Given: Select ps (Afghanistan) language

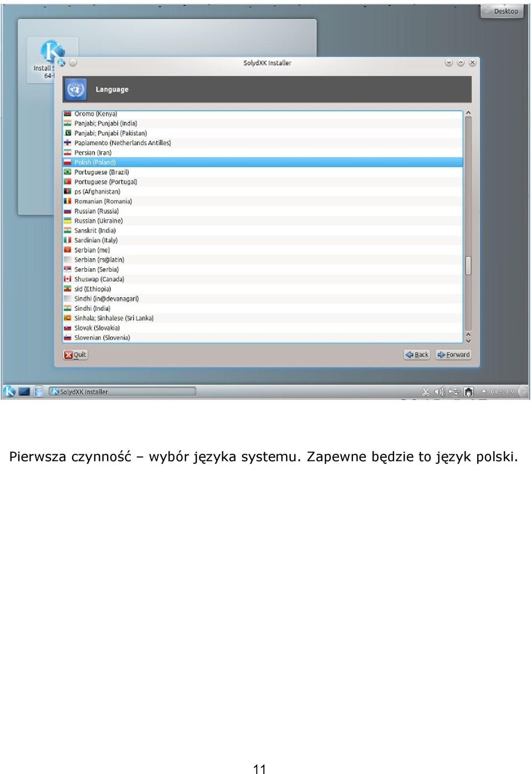Looking at the screenshot, I should tap(263, 192).
